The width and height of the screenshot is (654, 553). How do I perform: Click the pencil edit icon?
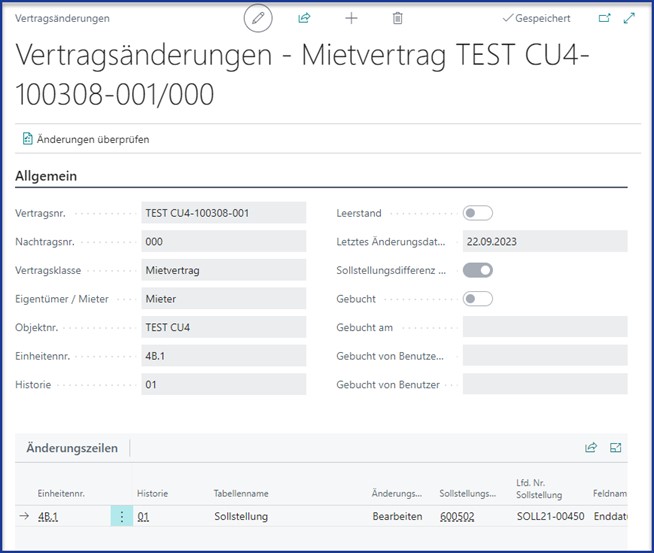click(x=258, y=18)
